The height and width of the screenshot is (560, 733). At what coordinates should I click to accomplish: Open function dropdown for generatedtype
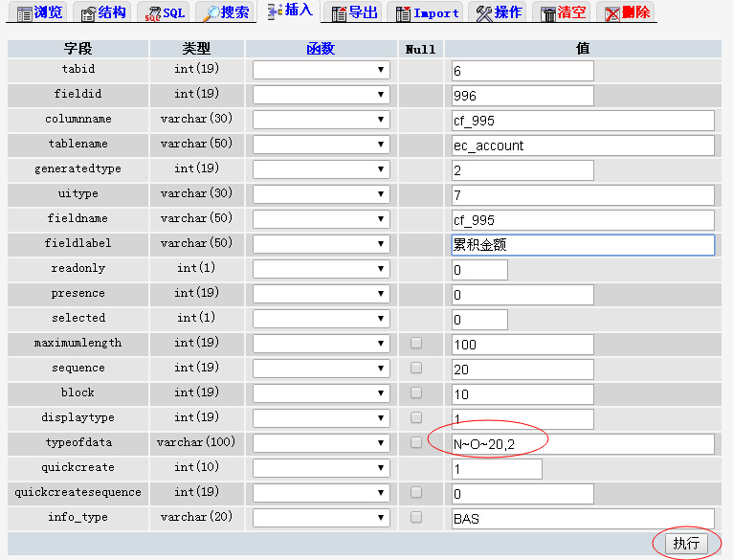pos(322,168)
